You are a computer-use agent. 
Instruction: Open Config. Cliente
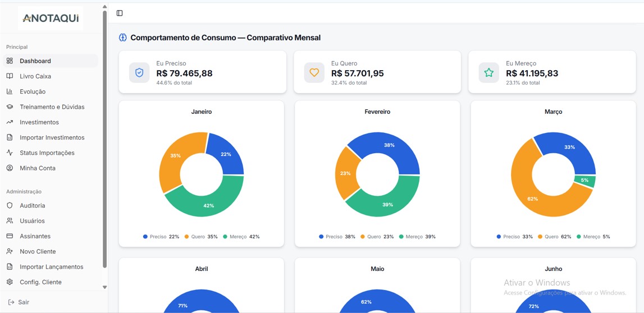(51, 282)
